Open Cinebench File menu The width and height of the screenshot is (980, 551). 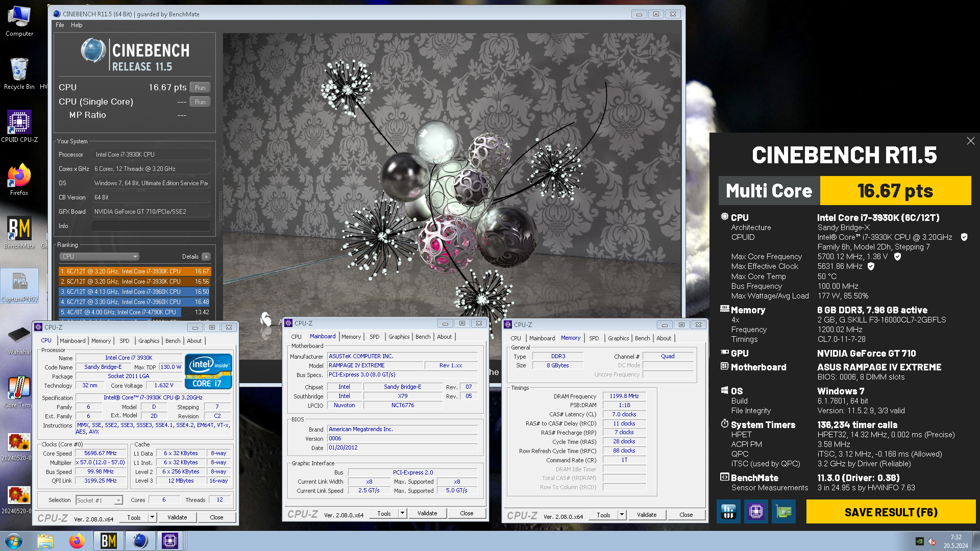(x=60, y=25)
